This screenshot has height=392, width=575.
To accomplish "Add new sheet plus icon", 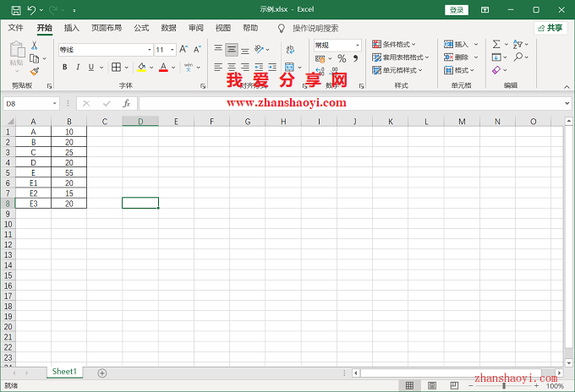I will [x=102, y=373].
